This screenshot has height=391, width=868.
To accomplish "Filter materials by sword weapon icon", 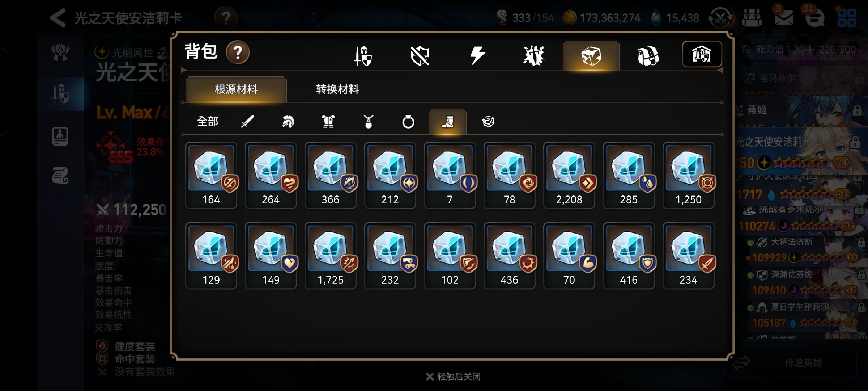I will pos(247,122).
